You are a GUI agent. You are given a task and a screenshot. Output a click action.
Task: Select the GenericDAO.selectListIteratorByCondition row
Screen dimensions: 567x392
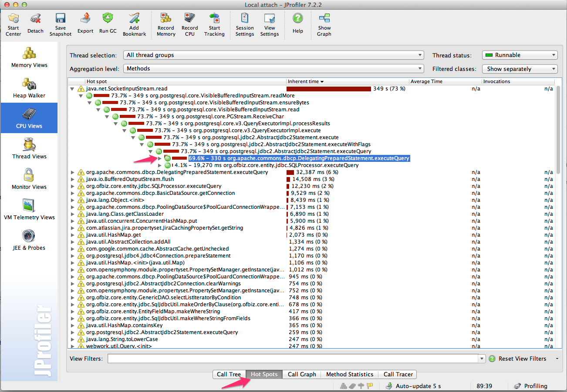point(311,298)
